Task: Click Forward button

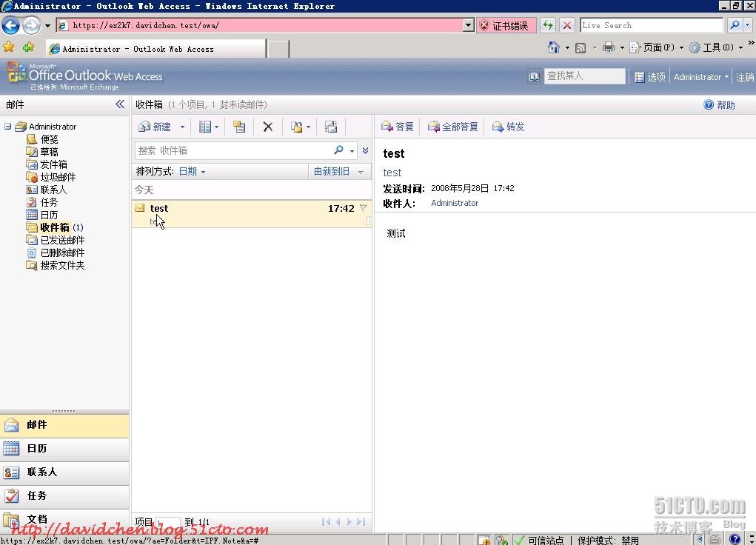Action: (508, 127)
